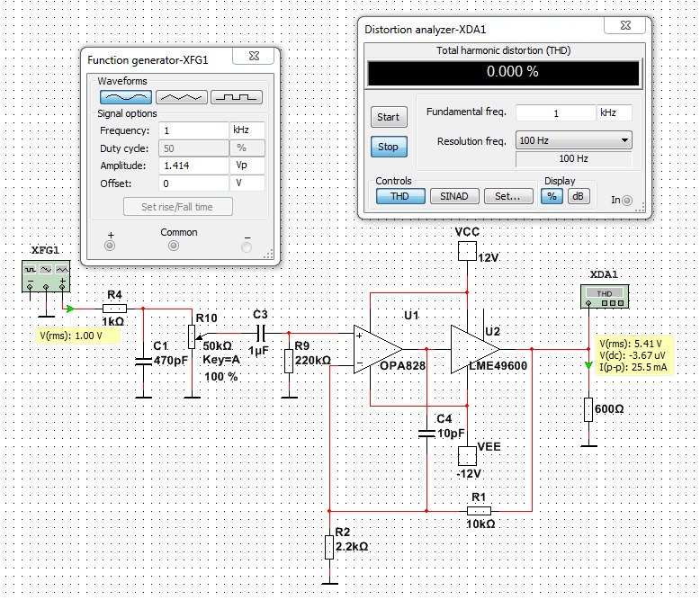The image size is (700, 600).
Task: Select the square waveform button
Action: pyautogui.click(x=237, y=97)
